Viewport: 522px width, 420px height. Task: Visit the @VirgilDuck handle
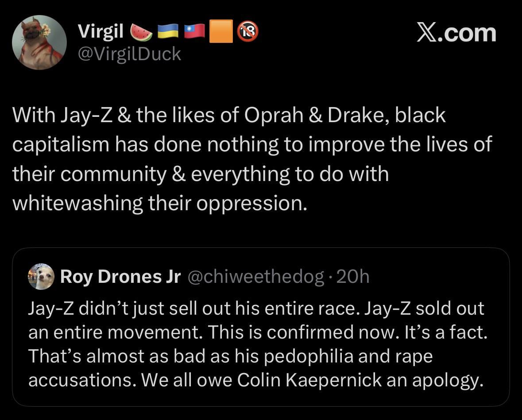[129, 54]
